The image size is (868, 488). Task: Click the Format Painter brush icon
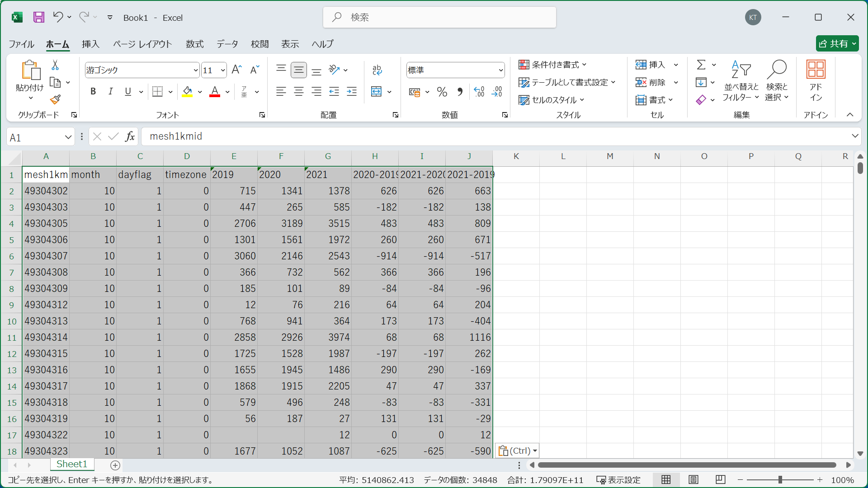[55, 99]
